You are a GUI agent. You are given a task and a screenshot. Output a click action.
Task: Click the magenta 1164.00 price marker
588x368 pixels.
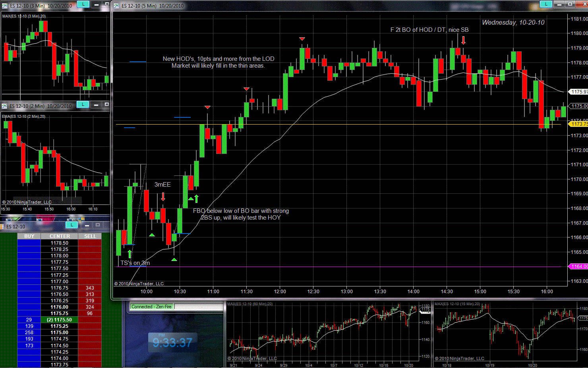coord(578,267)
